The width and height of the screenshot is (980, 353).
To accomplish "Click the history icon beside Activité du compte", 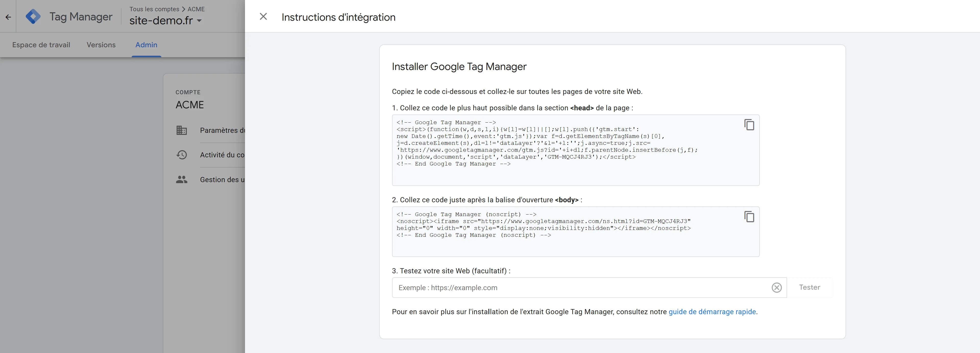I will click(182, 155).
